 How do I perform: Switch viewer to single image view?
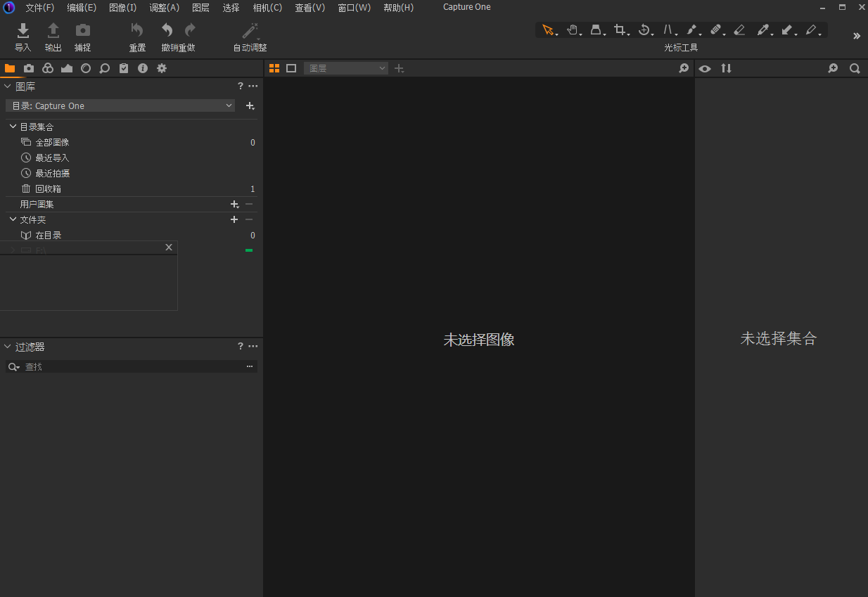(291, 68)
